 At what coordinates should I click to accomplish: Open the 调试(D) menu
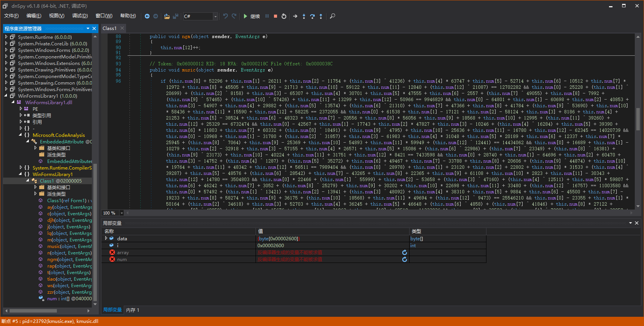[80, 16]
